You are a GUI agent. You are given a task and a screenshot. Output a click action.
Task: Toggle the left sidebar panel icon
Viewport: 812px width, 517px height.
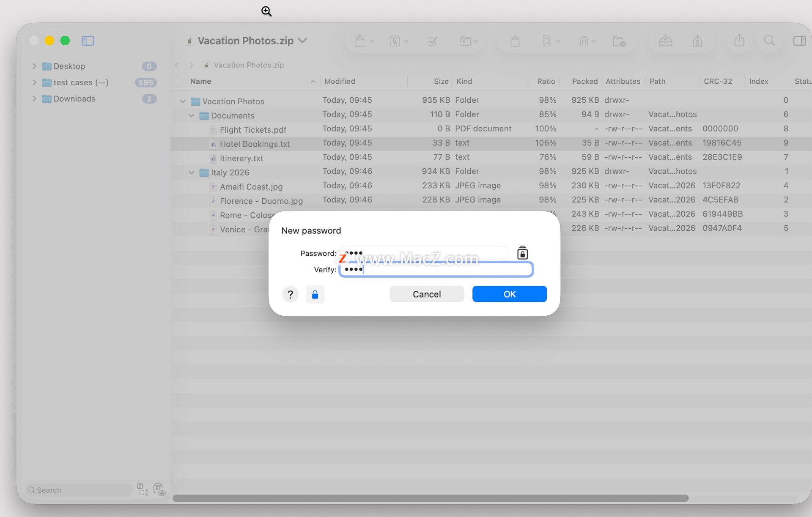[88, 41]
